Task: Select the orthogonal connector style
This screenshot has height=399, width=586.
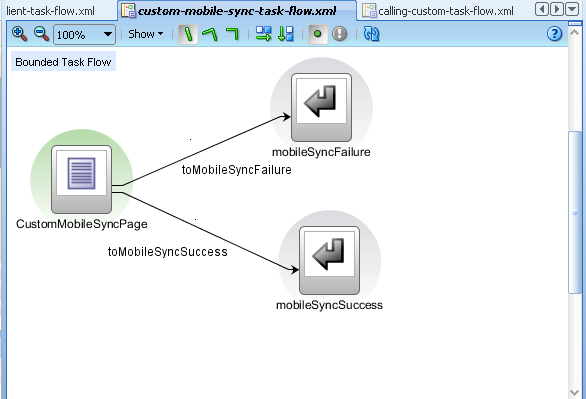Action: coord(232,34)
